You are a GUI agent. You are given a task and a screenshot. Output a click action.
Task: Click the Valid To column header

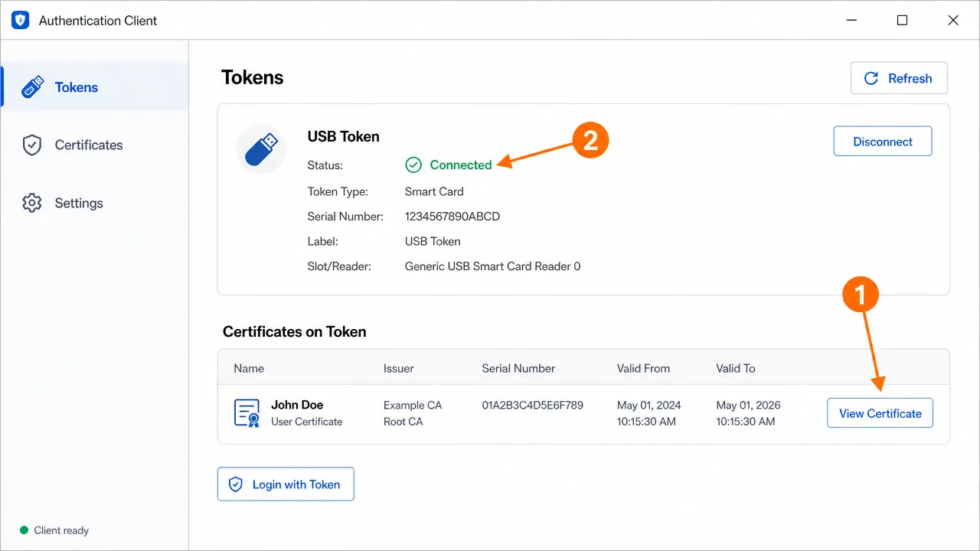(x=736, y=368)
